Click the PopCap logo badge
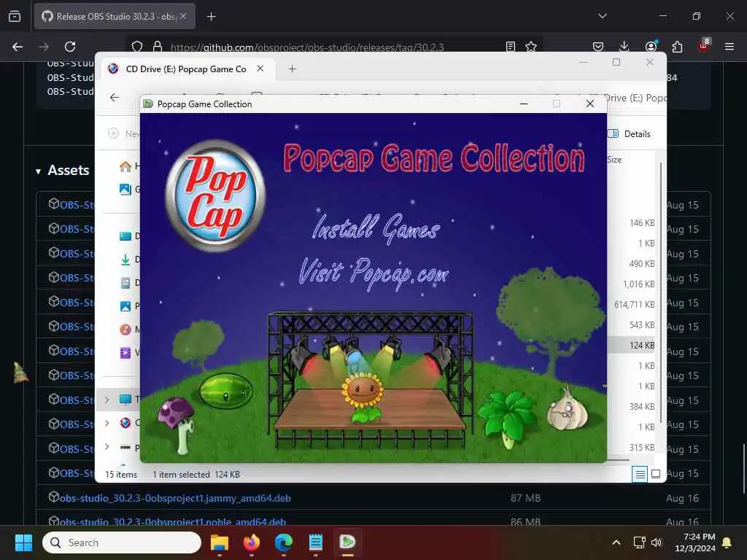The image size is (747, 560). pyautogui.click(x=215, y=195)
